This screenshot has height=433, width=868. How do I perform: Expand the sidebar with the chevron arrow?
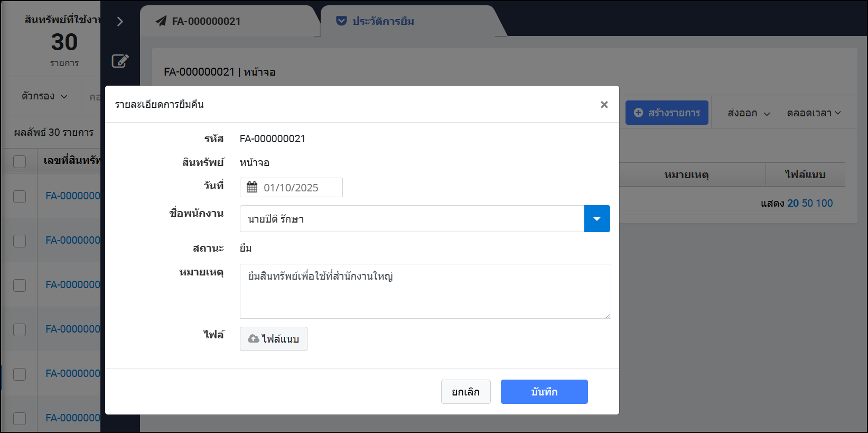tap(120, 21)
